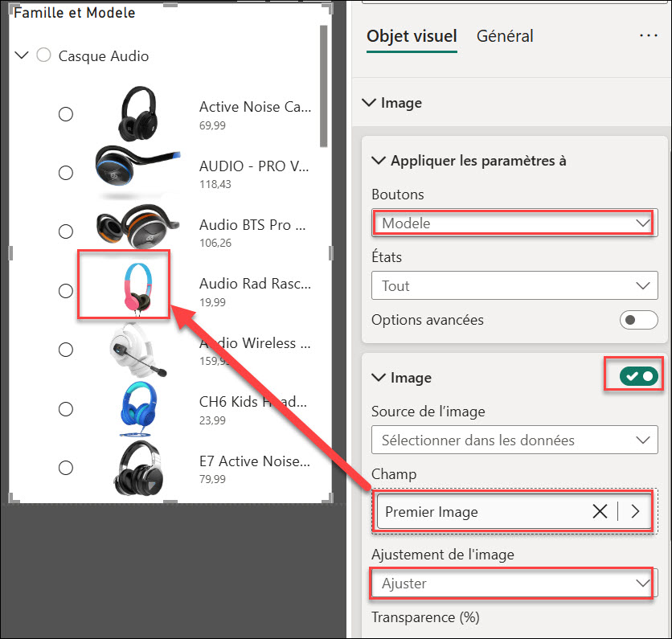This screenshot has width=672, height=639.
Task: Open Premier Image field arrow menu
Action: coord(636,512)
